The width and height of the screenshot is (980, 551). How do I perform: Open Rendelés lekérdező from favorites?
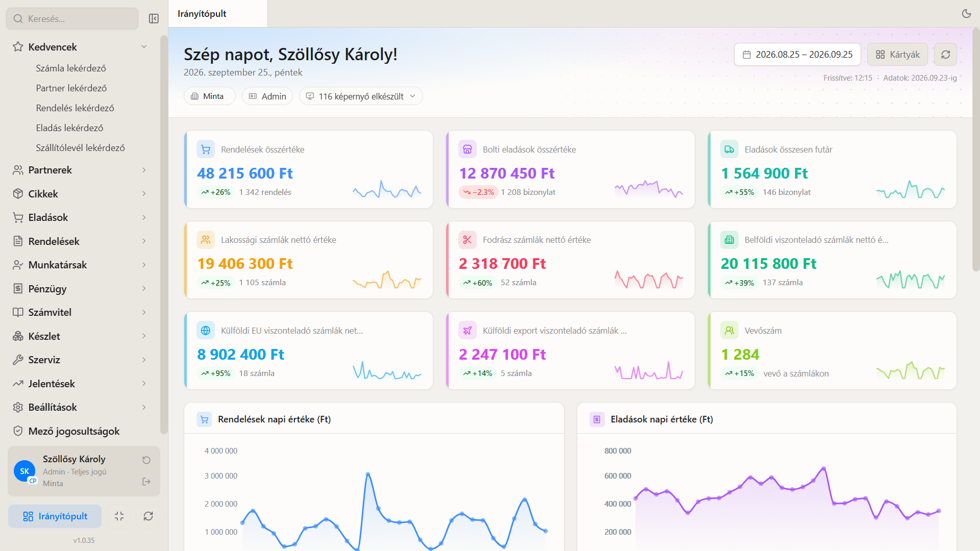pos(75,108)
